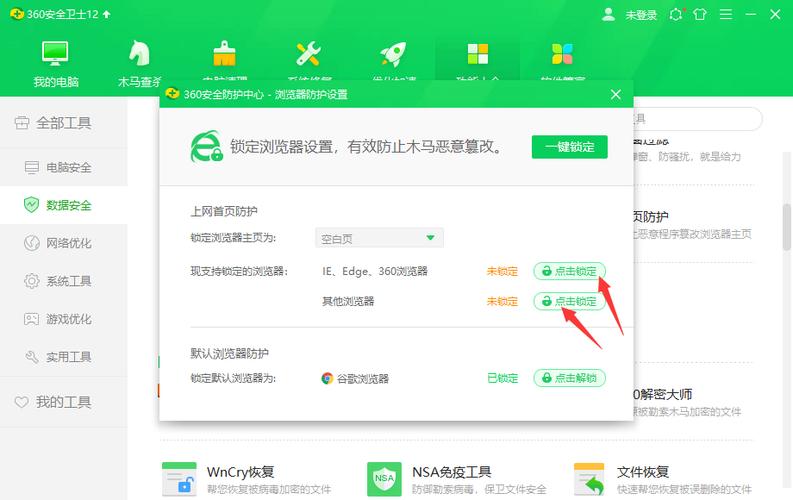The width and height of the screenshot is (793, 500).
Task: Click the 全部工具 briefcase icon
Action: (x=22, y=123)
